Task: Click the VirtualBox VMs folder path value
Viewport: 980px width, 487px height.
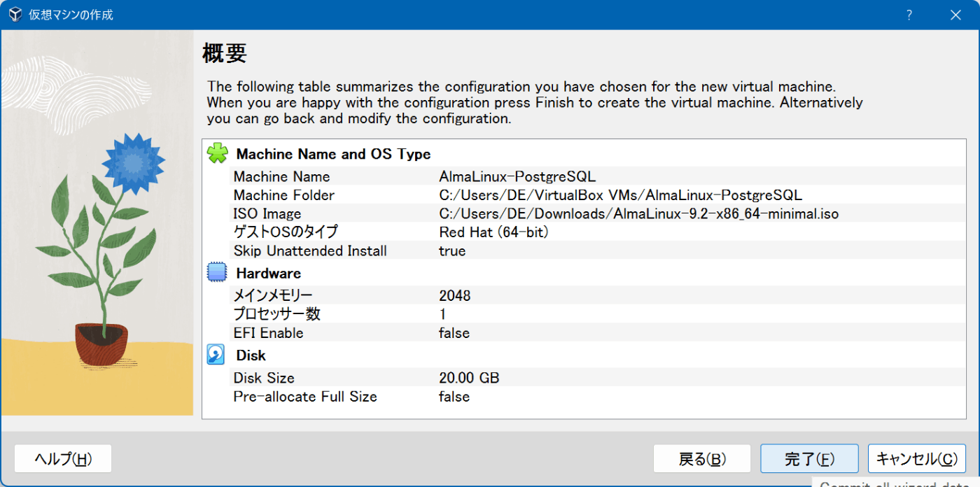Action: click(621, 195)
